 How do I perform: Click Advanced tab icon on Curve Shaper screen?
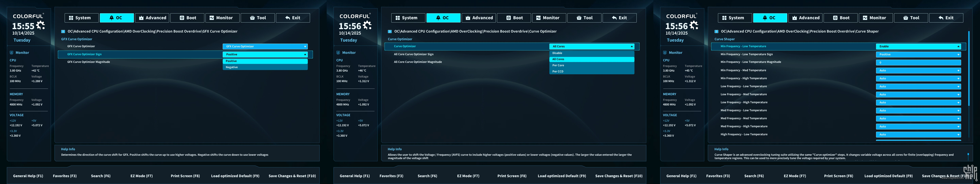795,18
